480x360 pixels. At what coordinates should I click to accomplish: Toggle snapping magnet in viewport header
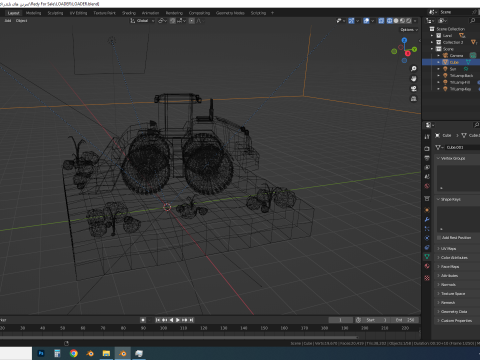(x=173, y=21)
